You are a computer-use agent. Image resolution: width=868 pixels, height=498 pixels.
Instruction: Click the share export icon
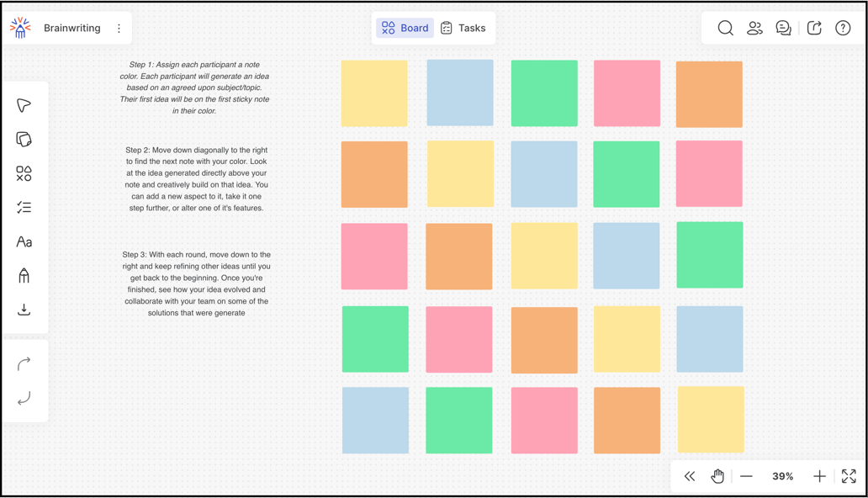point(814,29)
